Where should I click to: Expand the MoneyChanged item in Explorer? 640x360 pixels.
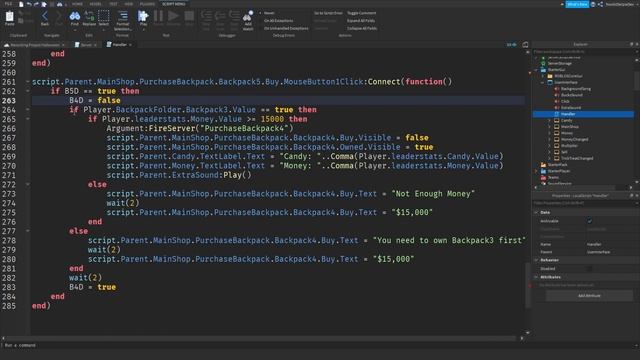coord(549,139)
